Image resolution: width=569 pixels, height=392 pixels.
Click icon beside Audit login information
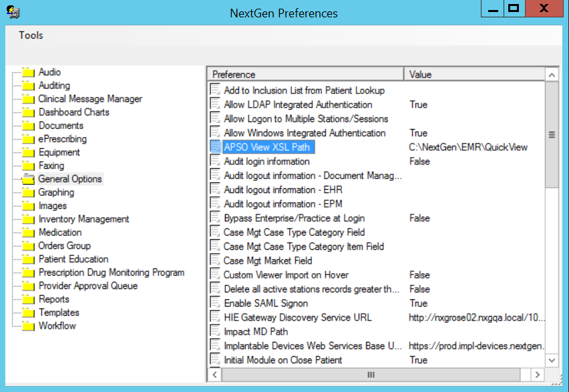[x=215, y=161]
